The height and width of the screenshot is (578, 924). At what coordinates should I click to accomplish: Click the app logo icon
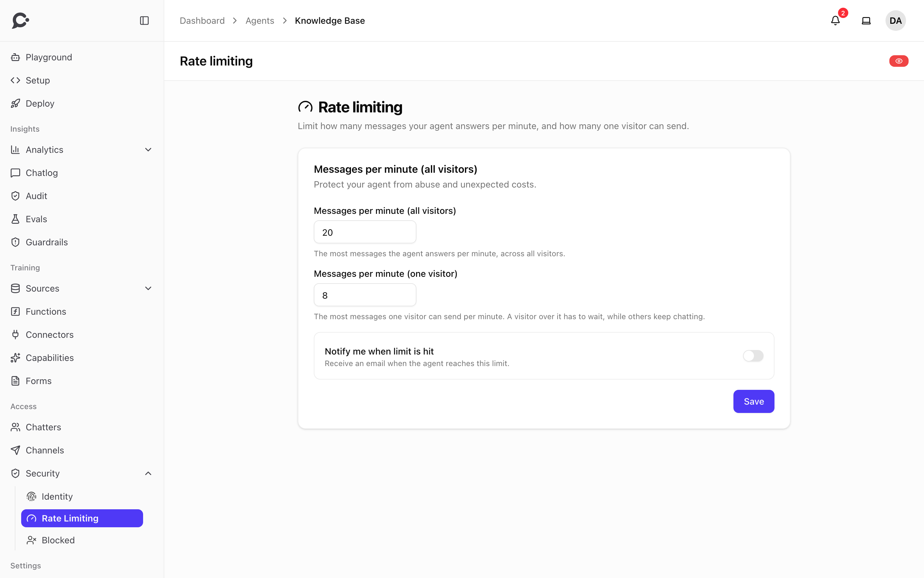[x=21, y=21]
